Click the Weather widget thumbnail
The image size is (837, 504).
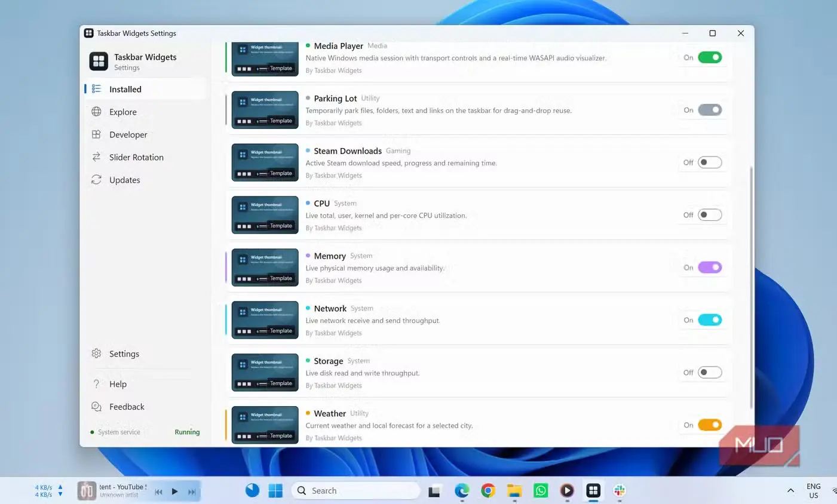[x=265, y=425]
